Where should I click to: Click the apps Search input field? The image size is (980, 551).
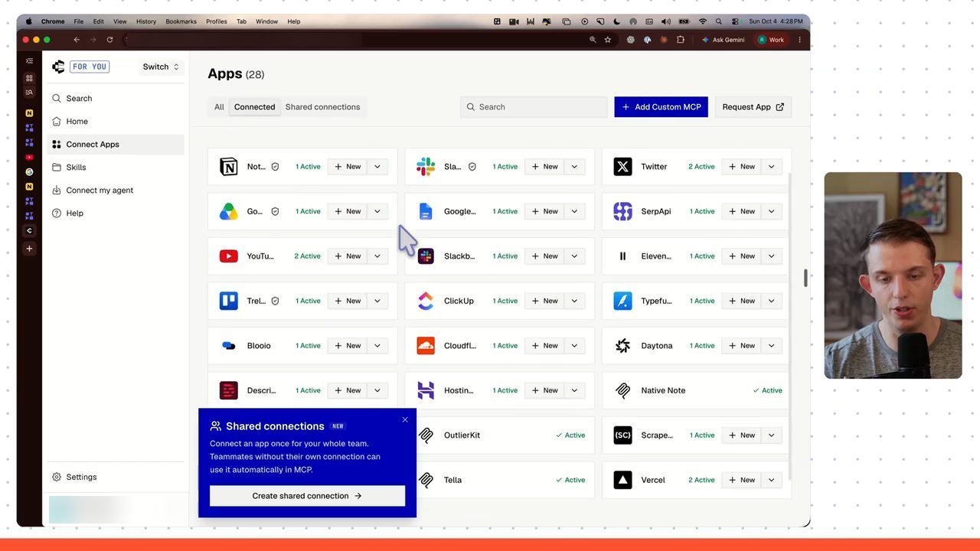(x=534, y=107)
